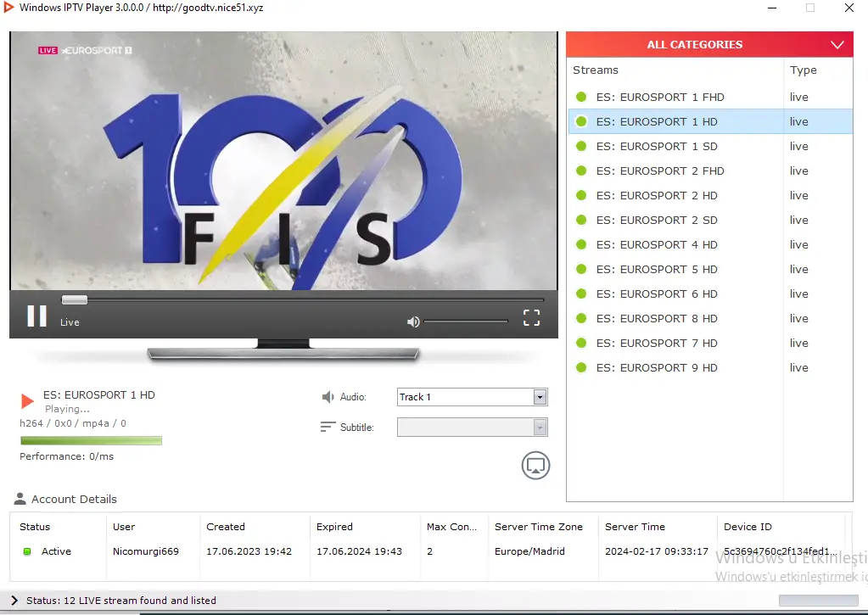868x615 pixels.
Task: Open the ALL CATEGORIES dropdown
Action: pos(709,44)
